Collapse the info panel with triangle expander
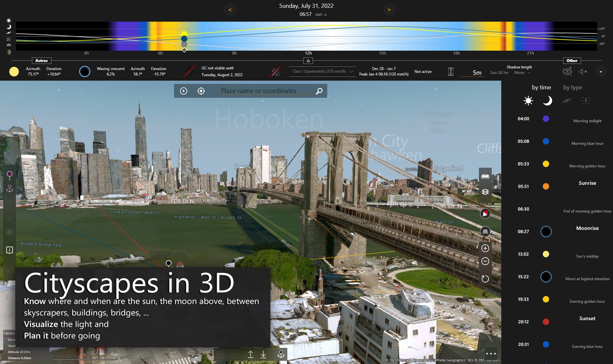This screenshot has width=613, height=364. point(308,61)
